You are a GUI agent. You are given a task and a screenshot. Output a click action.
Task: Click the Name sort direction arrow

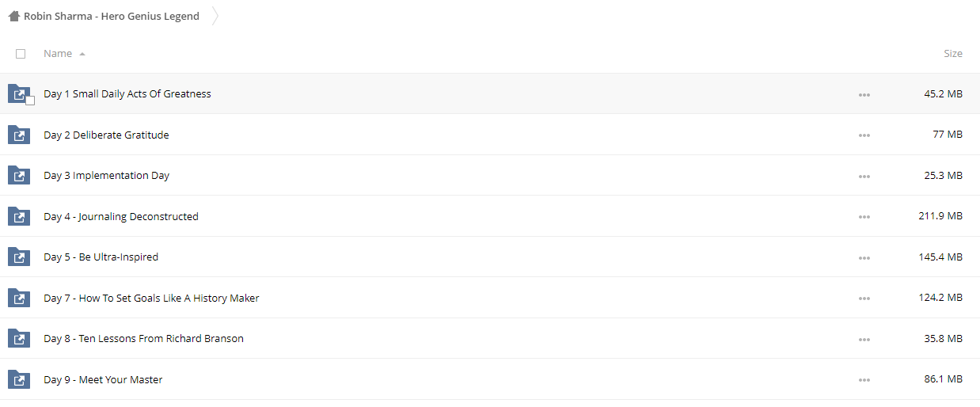(82, 54)
